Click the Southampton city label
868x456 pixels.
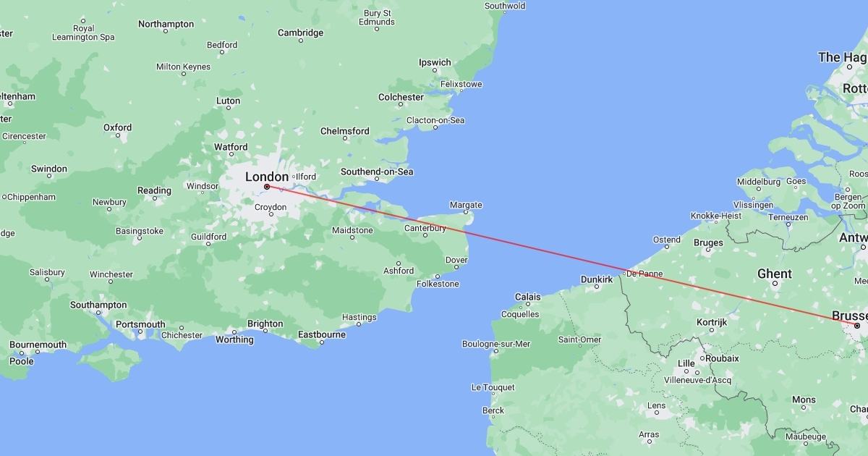98,305
